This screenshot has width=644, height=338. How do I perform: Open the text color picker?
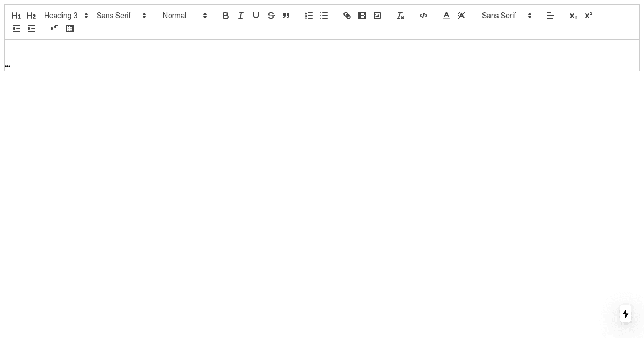coord(447,16)
